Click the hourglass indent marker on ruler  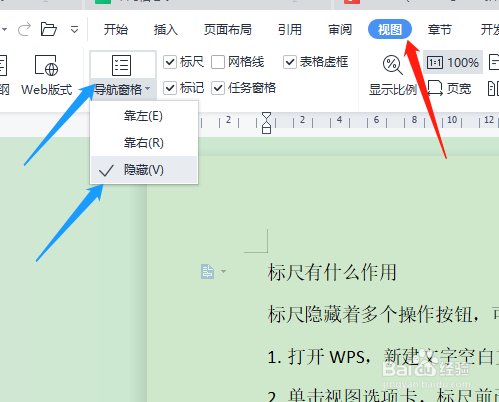pyautogui.click(x=266, y=122)
